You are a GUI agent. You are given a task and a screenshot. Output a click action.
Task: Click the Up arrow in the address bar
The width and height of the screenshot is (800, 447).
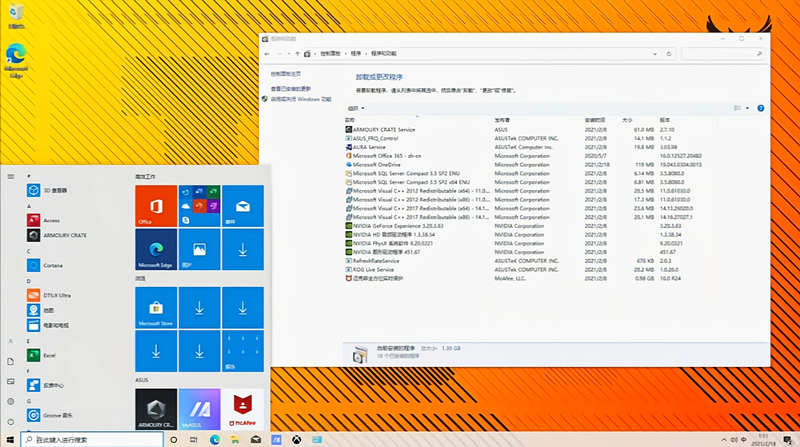coord(297,54)
